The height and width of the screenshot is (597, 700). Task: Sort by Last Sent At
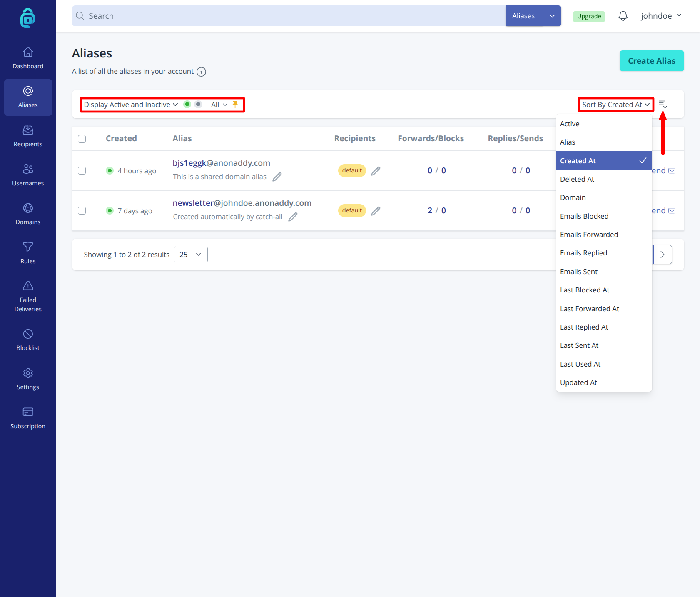(x=604, y=345)
